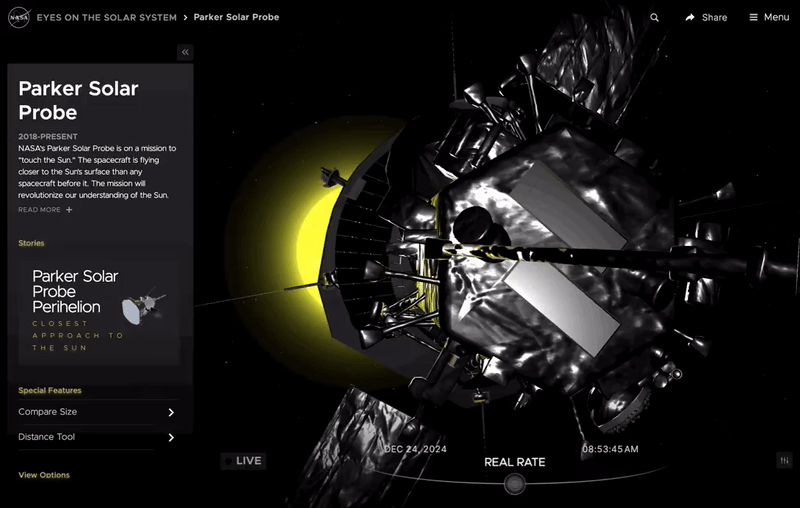Click the Special Features heading
The image size is (800, 508).
point(50,391)
